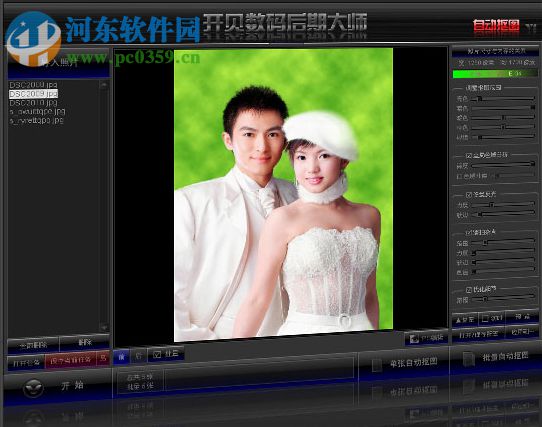Click the red 保存当前任务 save task button
This screenshot has height=427, width=542.
pyautogui.click(x=71, y=361)
